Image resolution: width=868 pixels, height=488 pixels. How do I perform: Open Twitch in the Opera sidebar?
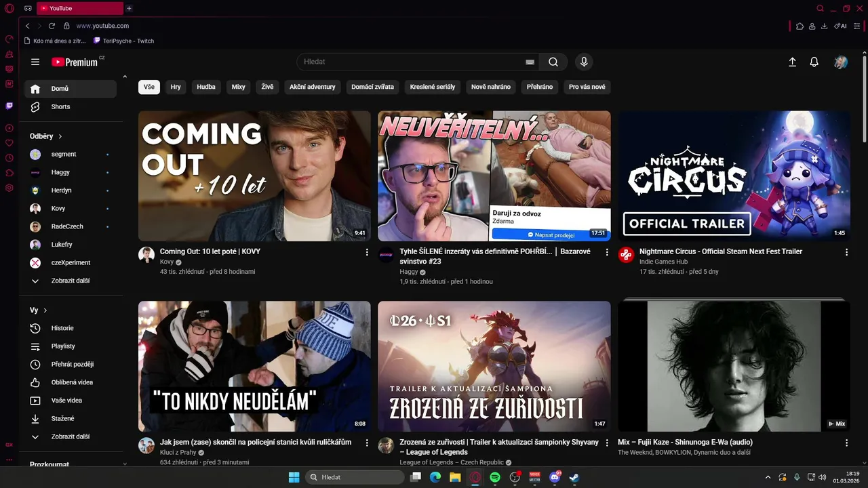9,106
